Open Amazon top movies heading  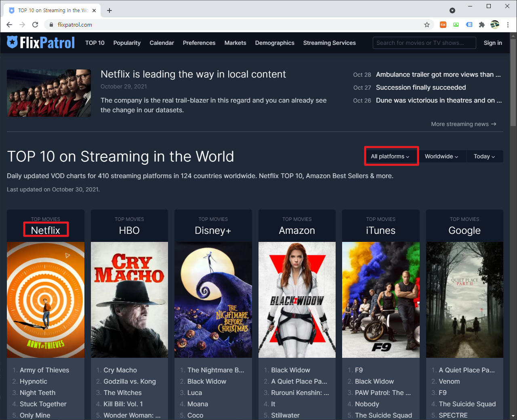pyautogui.click(x=297, y=231)
